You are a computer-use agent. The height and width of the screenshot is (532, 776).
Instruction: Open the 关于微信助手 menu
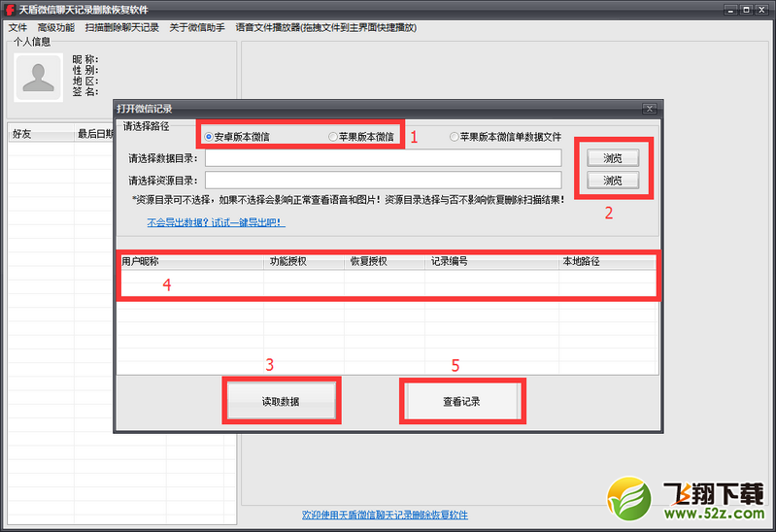click(197, 28)
